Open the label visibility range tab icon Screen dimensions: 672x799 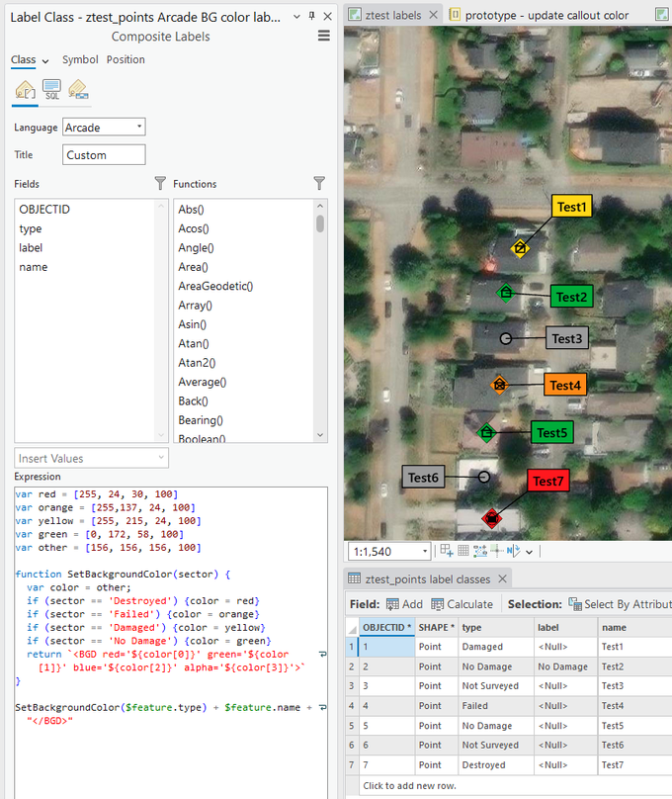pos(78,90)
